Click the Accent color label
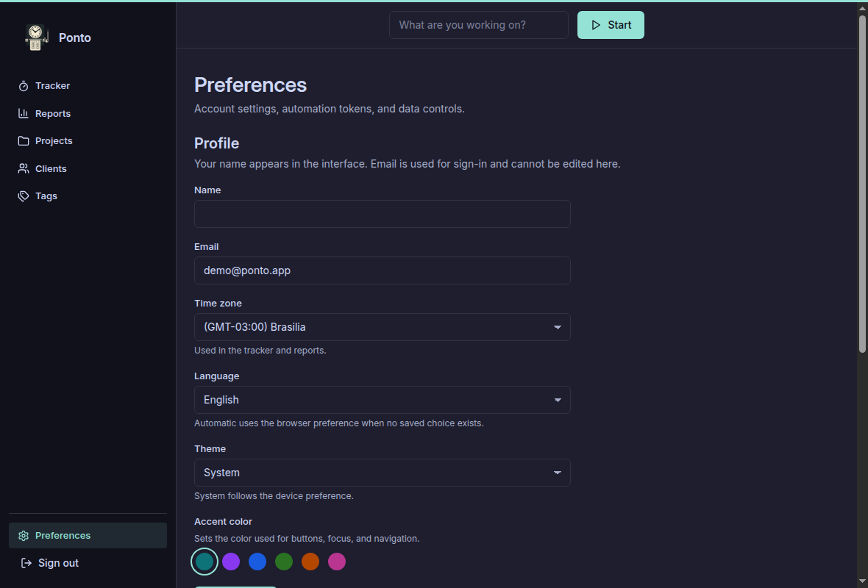This screenshot has height=588, width=868. (x=223, y=522)
